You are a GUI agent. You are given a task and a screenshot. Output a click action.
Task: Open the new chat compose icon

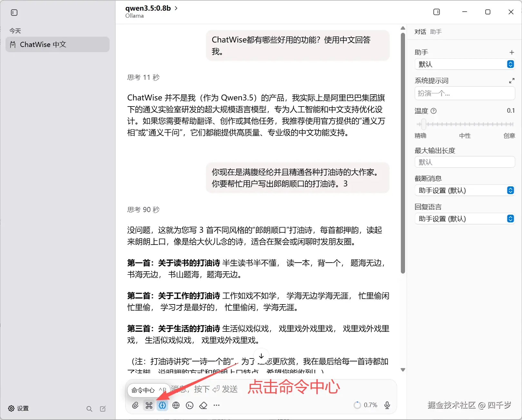click(x=103, y=408)
